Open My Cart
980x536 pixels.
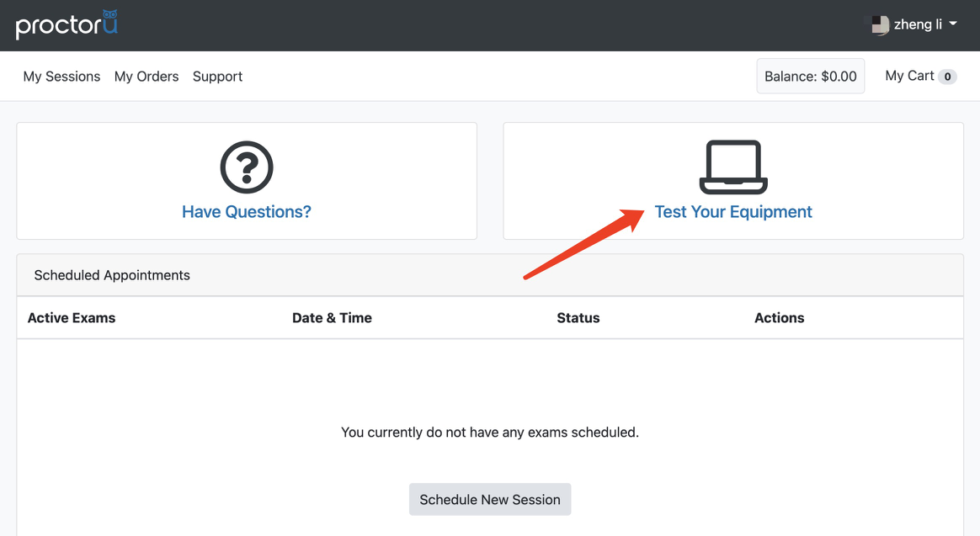(x=909, y=76)
